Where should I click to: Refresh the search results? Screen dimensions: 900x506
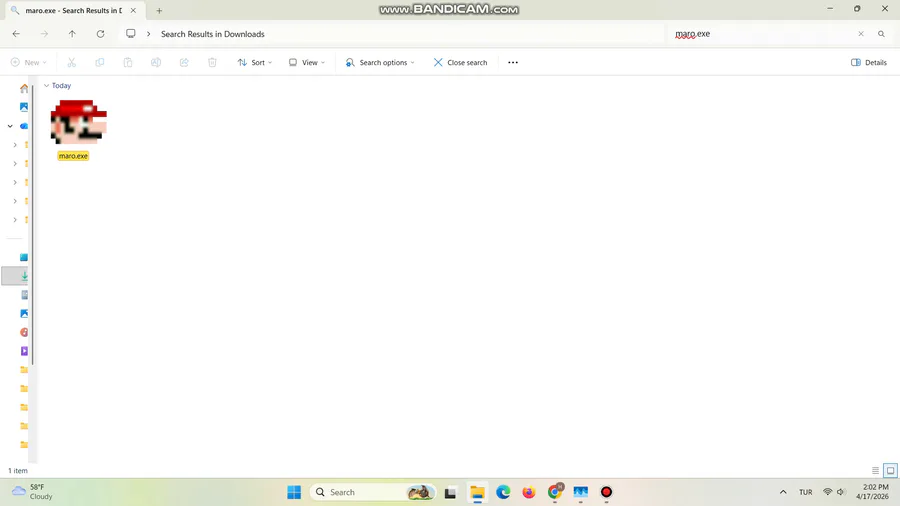[100, 34]
